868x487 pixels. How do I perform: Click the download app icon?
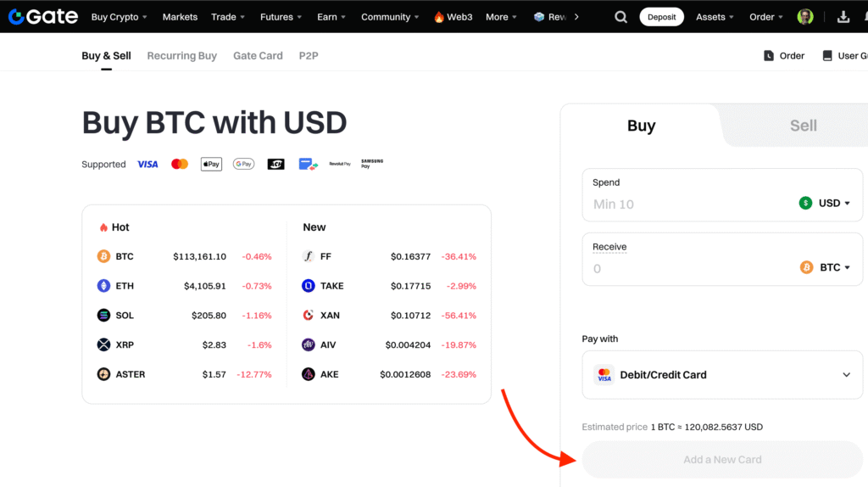pos(843,17)
